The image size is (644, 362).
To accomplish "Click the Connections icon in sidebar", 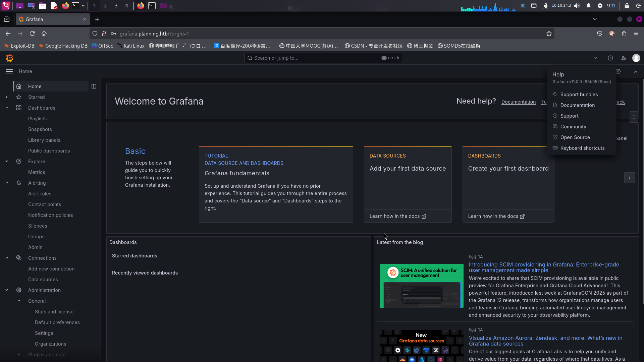I will click(x=19, y=258).
